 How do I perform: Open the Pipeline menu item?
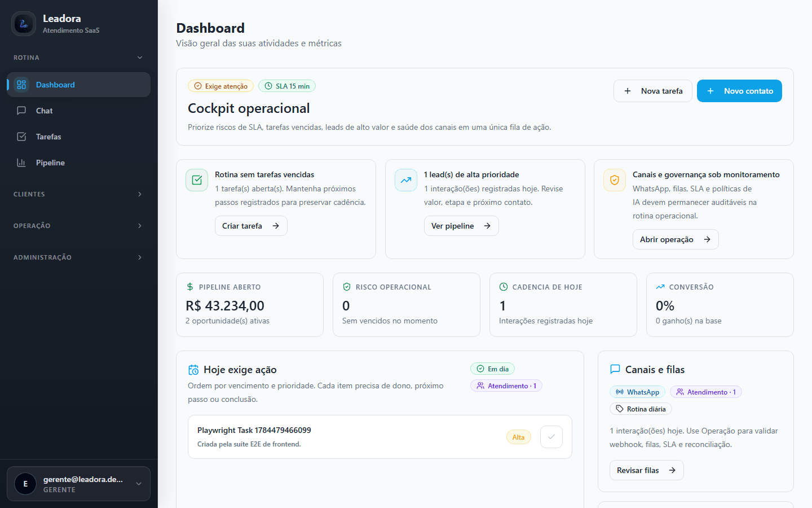click(78, 163)
